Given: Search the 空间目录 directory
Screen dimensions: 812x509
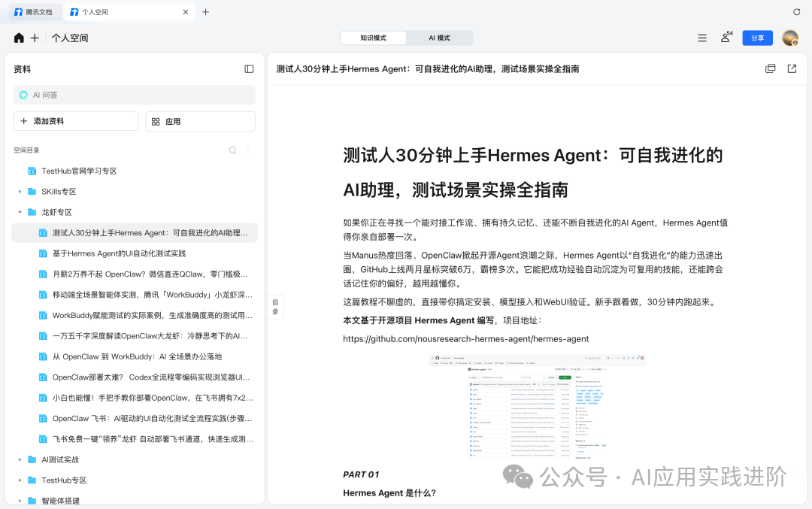Looking at the screenshot, I should click(233, 150).
